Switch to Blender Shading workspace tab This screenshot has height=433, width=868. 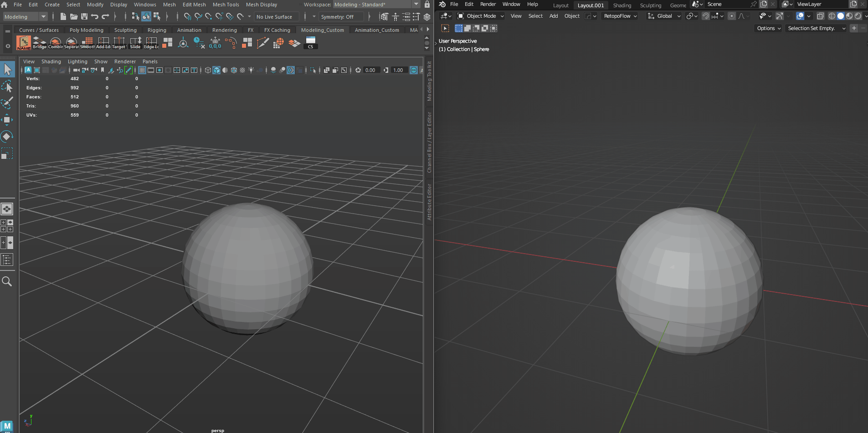pyautogui.click(x=622, y=5)
